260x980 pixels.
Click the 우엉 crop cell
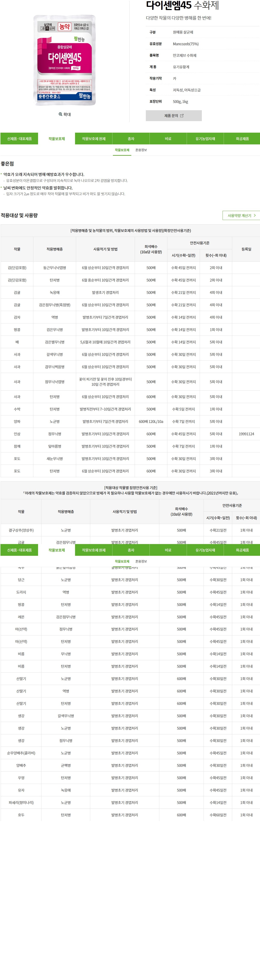click(x=21, y=778)
